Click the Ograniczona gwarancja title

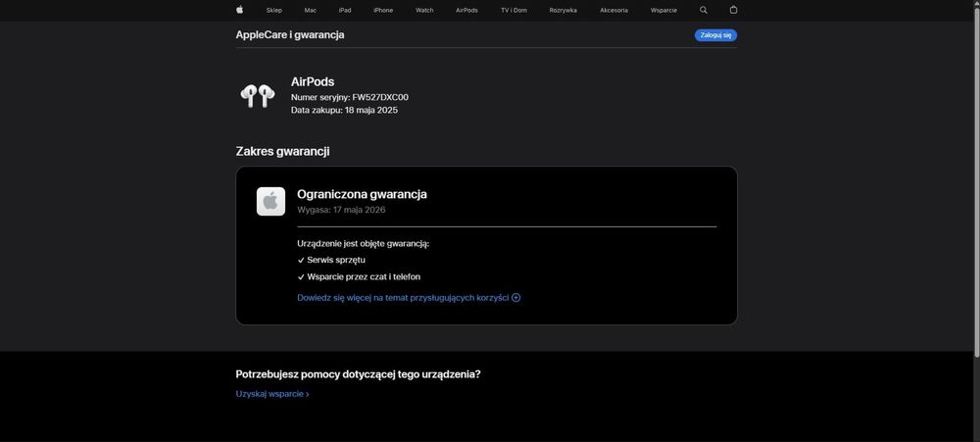(362, 194)
